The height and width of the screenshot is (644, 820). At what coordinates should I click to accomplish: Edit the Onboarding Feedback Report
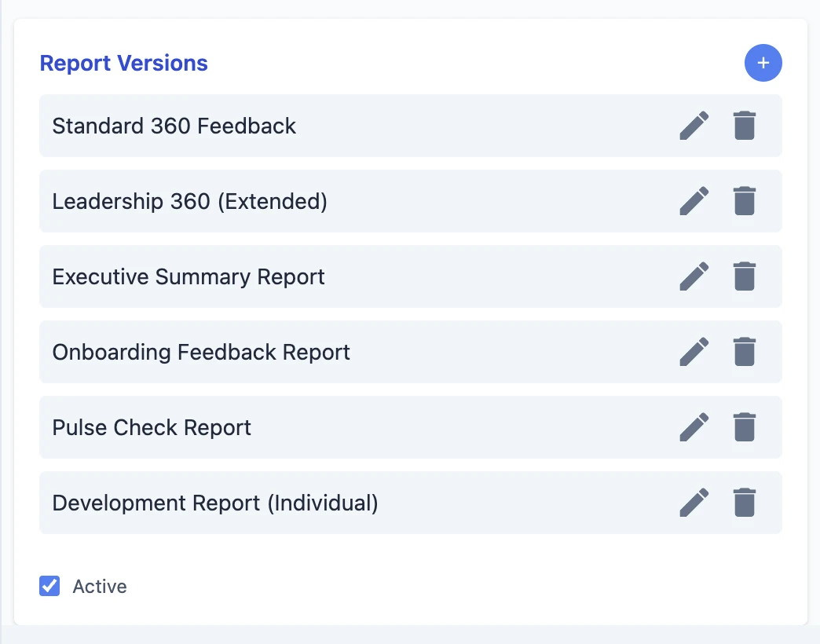694,352
